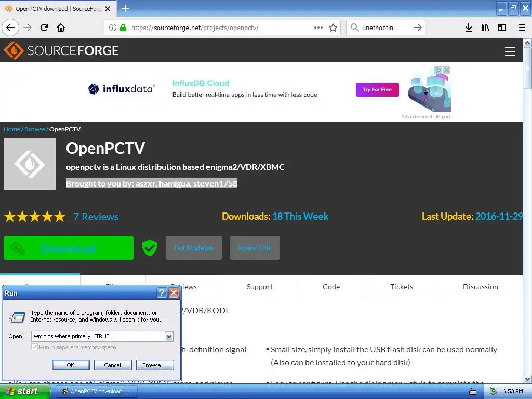The width and height of the screenshot is (532, 399).
Task: Click OpenPCTV download taskbar button
Action: [x=96, y=391]
